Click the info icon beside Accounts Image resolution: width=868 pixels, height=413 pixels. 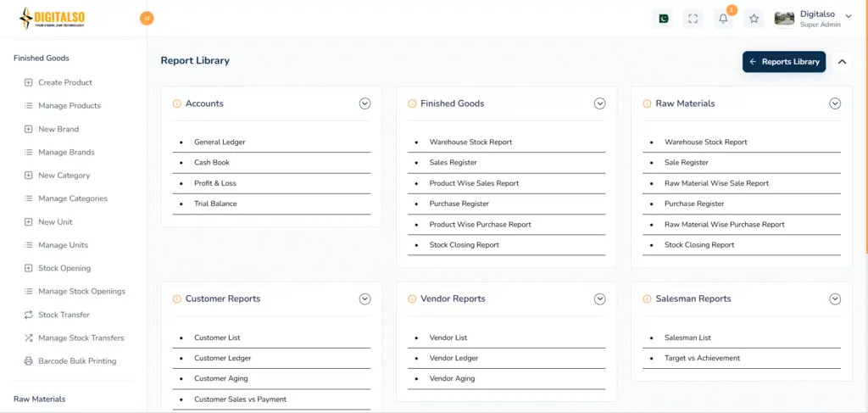pyautogui.click(x=176, y=103)
